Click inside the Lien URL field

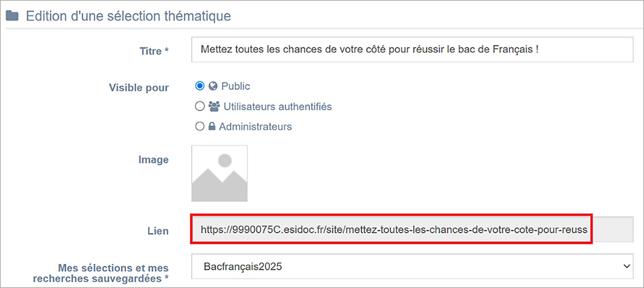pyautogui.click(x=391, y=230)
